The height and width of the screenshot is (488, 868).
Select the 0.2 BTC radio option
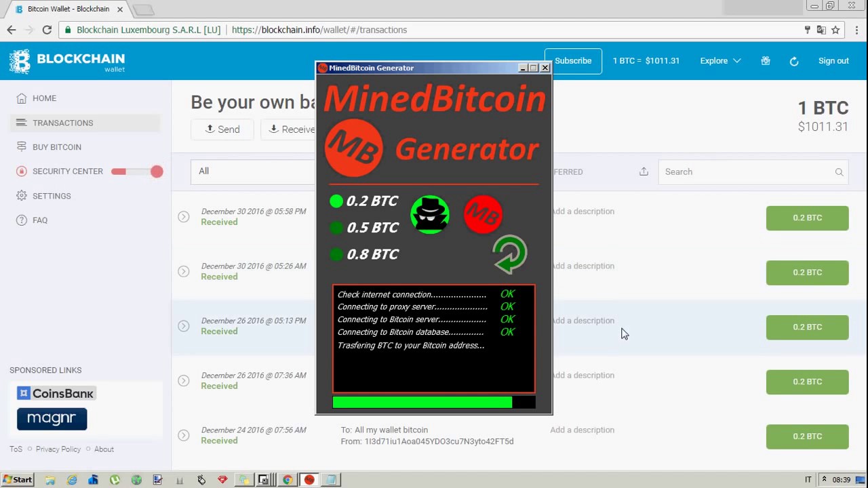tap(336, 201)
